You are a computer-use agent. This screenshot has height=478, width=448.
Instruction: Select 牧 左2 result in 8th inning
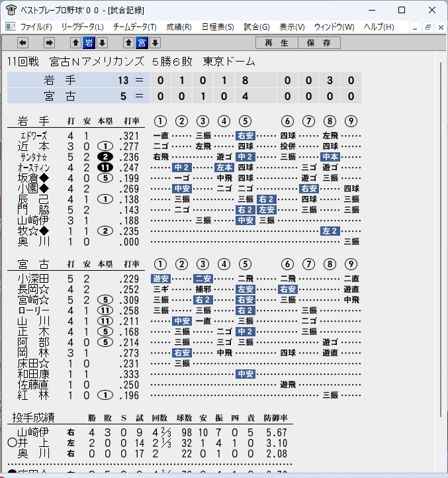click(x=330, y=231)
